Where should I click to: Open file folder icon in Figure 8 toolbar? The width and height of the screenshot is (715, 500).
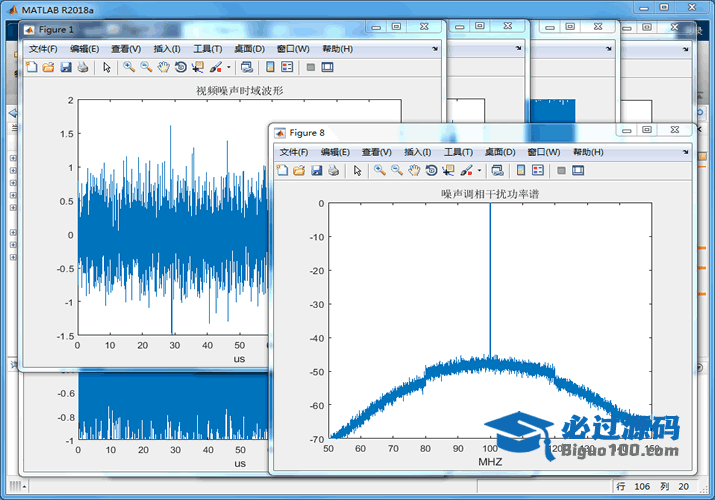(299, 171)
